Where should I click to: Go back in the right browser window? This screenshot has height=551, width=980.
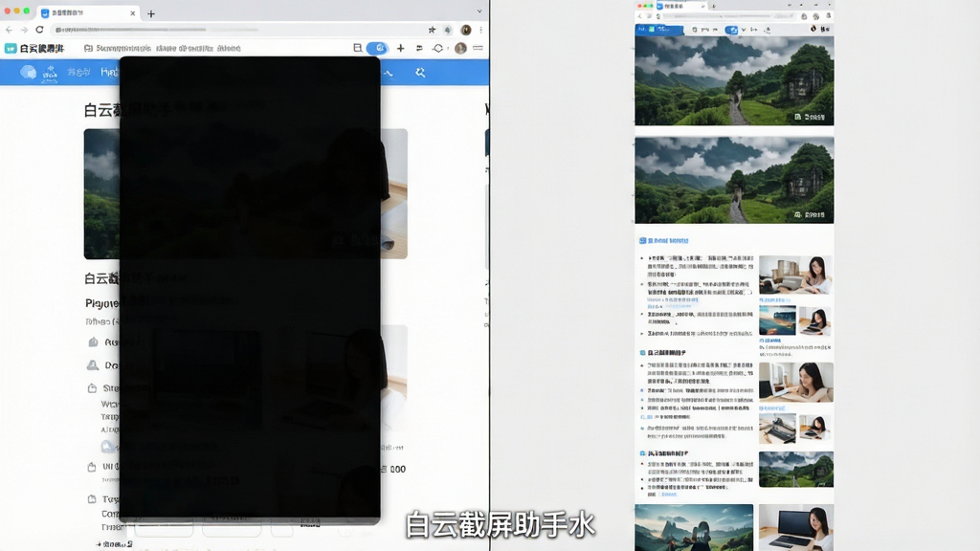point(639,16)
